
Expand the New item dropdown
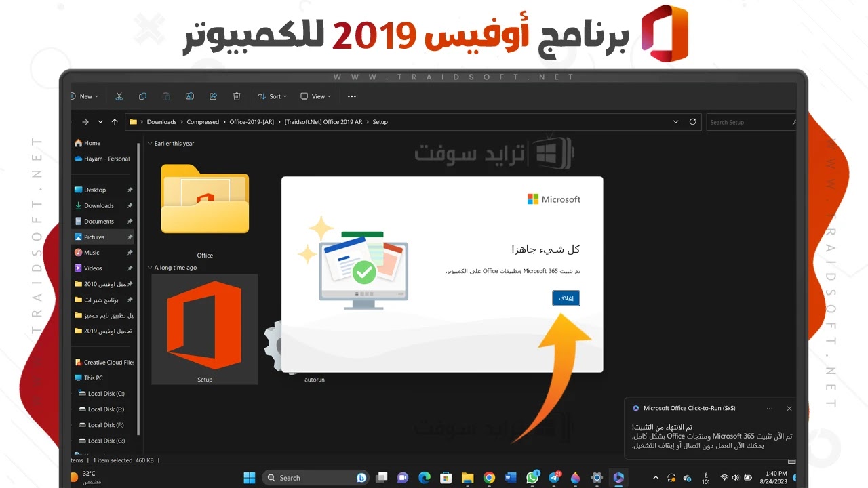(x=85, y=96)
